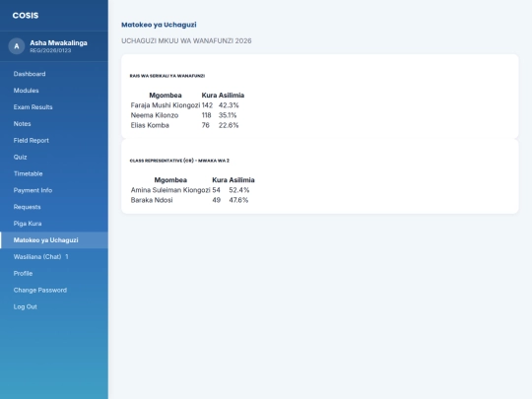Image resolution: width=532 pixels, height=399 pixels.
Task: Click the RAIS WA SERIKALI YA WANAFUNZI heading
Action: 167,76
